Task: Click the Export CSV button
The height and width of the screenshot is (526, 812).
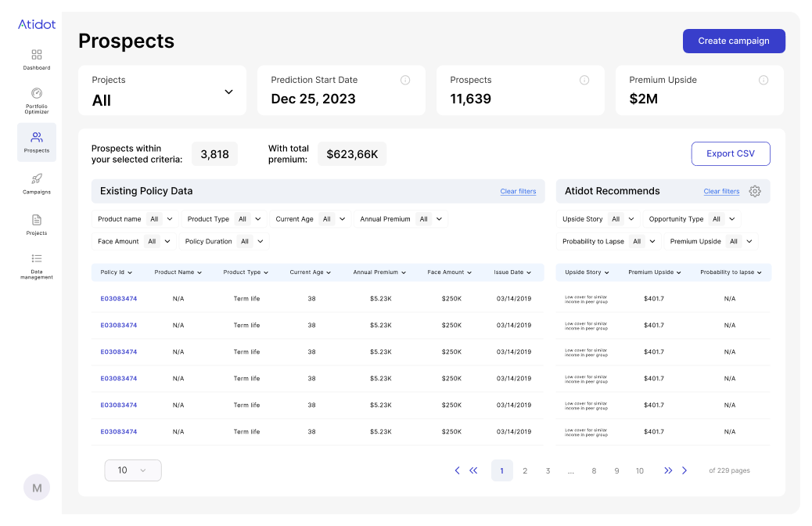Action: coord(730,153)
